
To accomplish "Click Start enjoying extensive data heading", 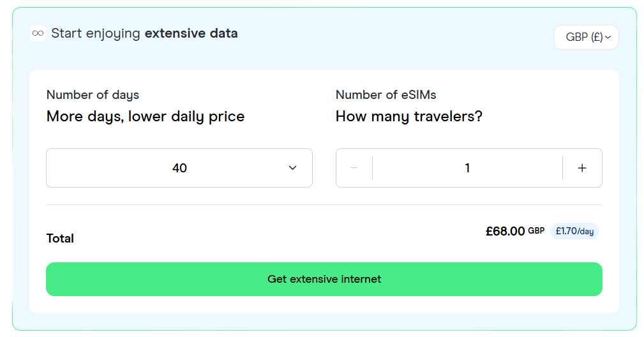I will coord(144,33).
